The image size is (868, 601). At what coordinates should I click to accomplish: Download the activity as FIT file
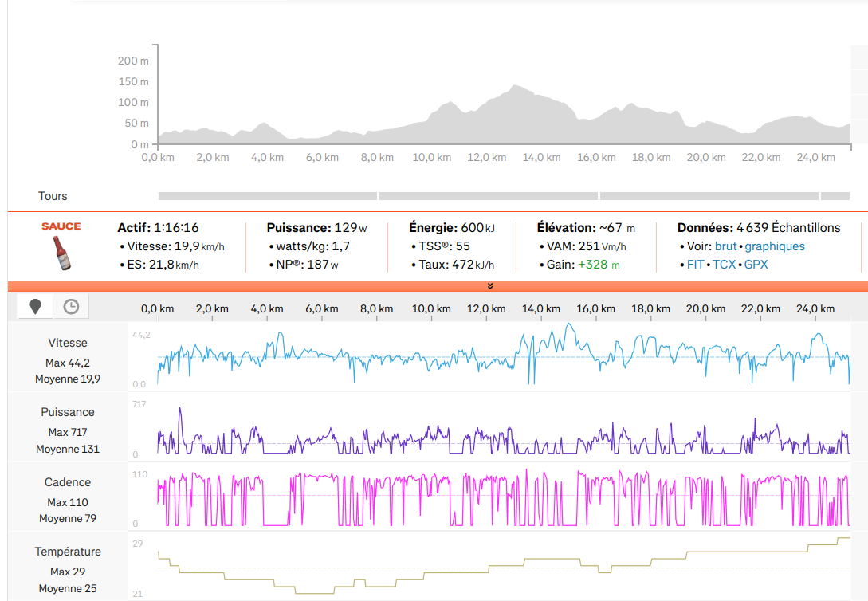pos(697,264)
